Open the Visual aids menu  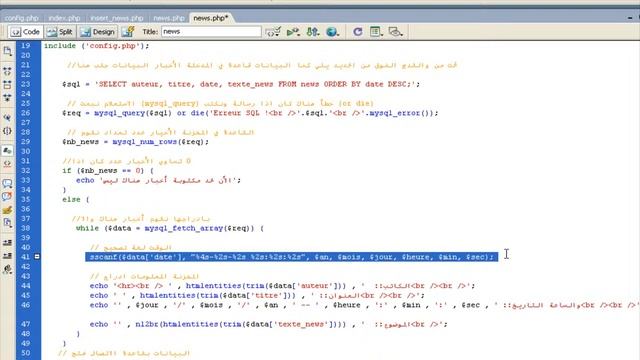coord(395,32)
